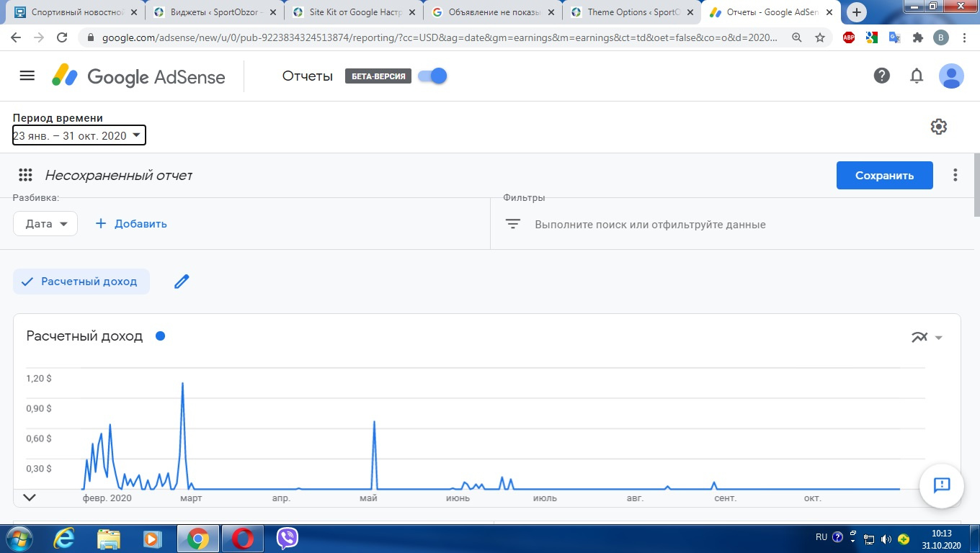Click the filter search field Выполните поиск

click(x=650, y=225)
